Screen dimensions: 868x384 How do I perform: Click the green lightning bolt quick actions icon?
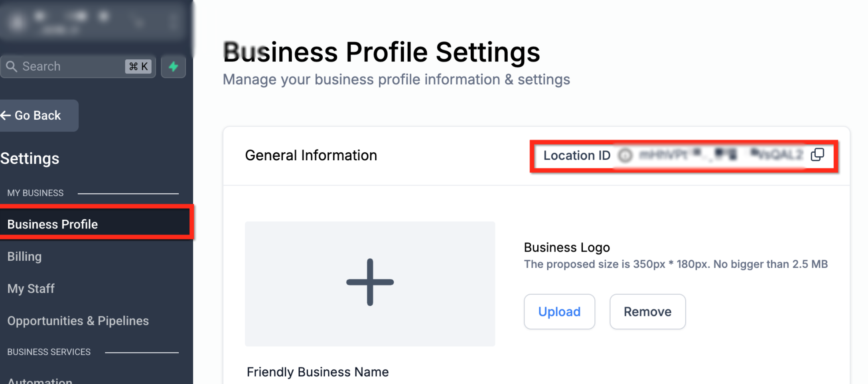click(x=173, y=66)
